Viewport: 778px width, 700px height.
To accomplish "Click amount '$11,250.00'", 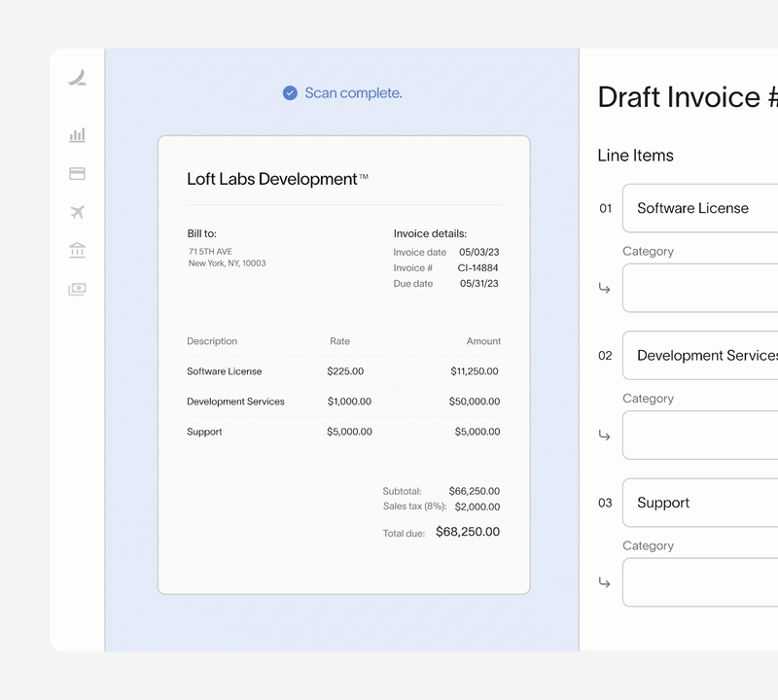I will pos(475,371).
